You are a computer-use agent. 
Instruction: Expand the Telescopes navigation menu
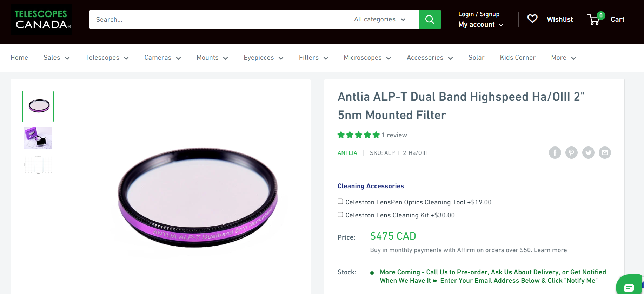click(107, 58)
